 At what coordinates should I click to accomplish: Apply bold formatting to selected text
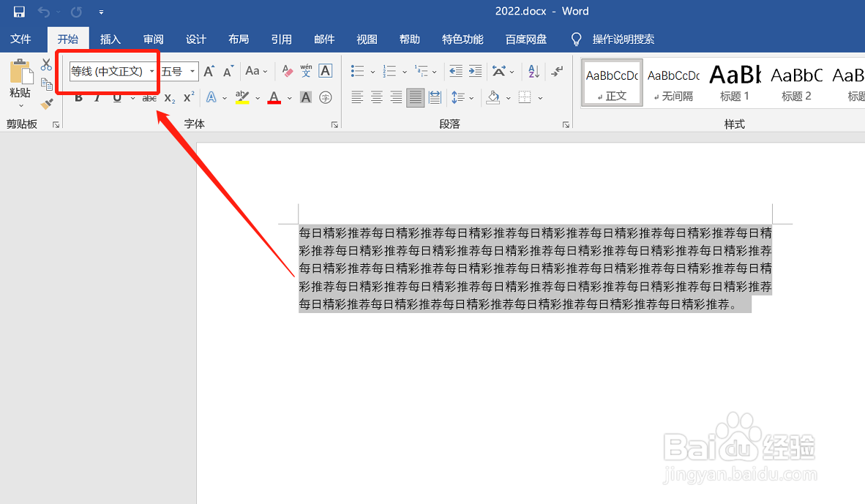(78, 98)
